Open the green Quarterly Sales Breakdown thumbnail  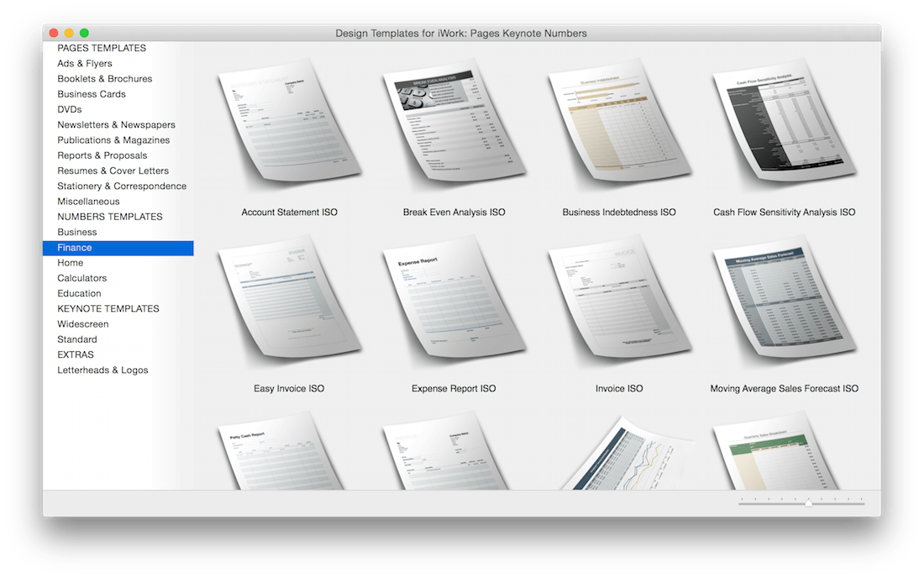point(776,451)
